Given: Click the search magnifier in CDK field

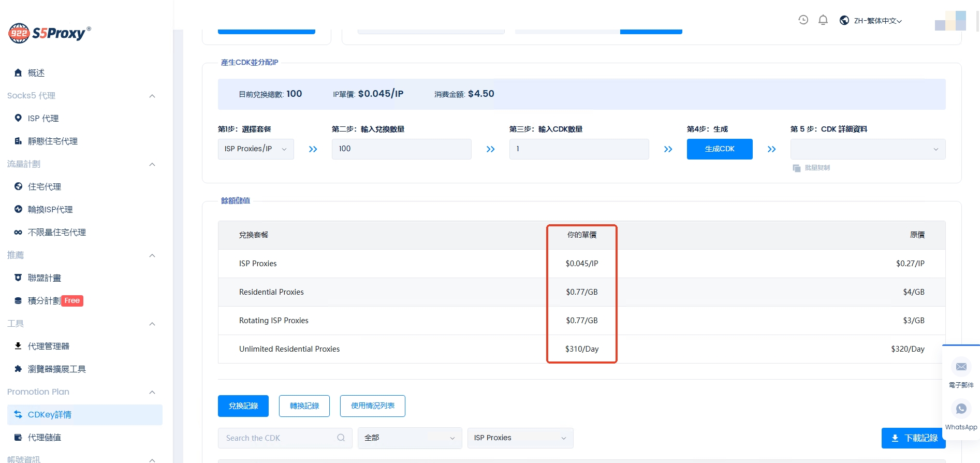Looking at the screenshot, I should click(x=341, y=438).
